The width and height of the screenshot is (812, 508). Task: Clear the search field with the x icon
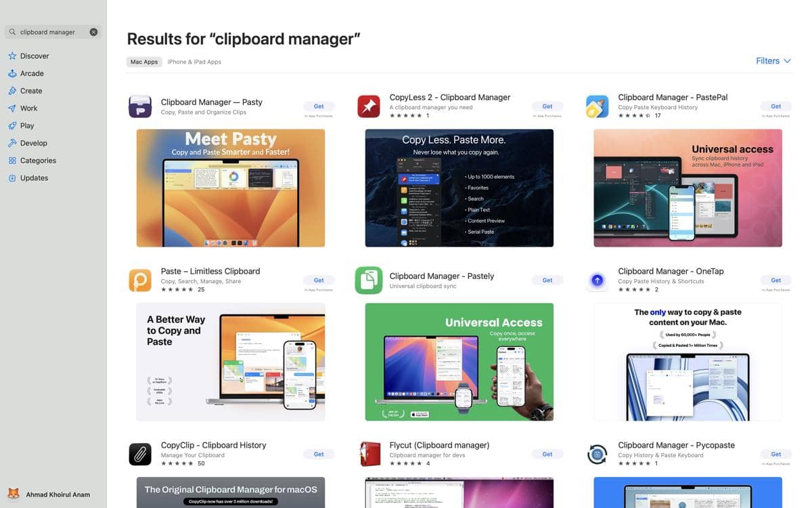point(93,32)
